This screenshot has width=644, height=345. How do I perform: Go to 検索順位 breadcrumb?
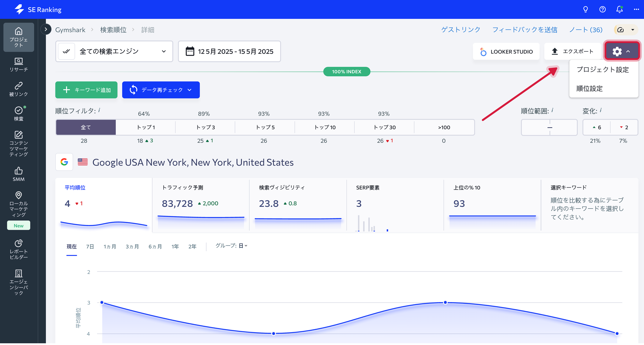(113, 30)
